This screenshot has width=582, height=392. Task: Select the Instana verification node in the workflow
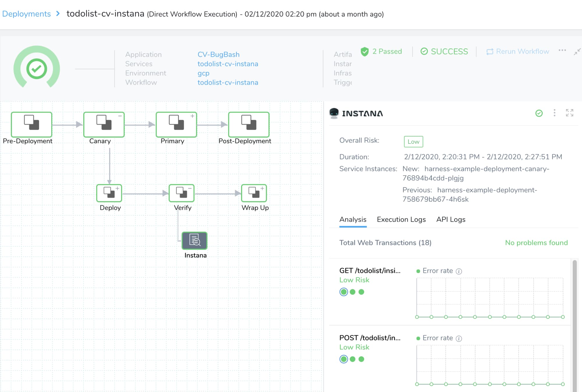(x=194, y=240)
